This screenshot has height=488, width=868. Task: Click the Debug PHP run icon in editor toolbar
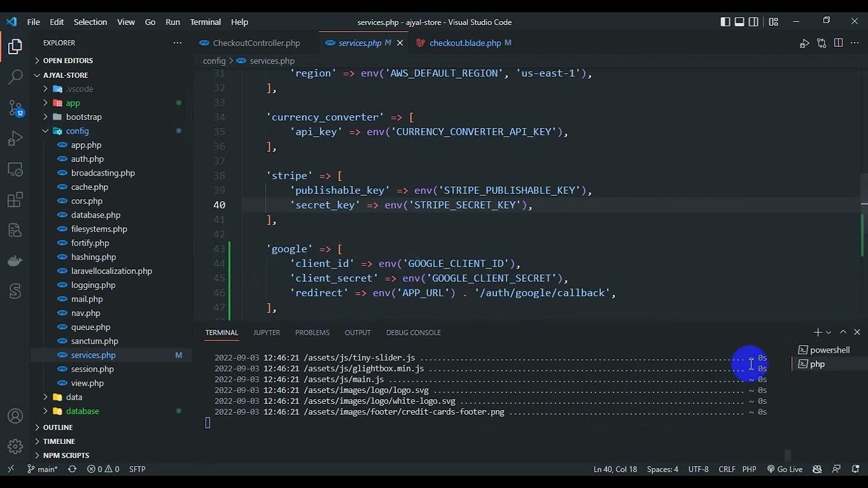(x=804, y=43)
